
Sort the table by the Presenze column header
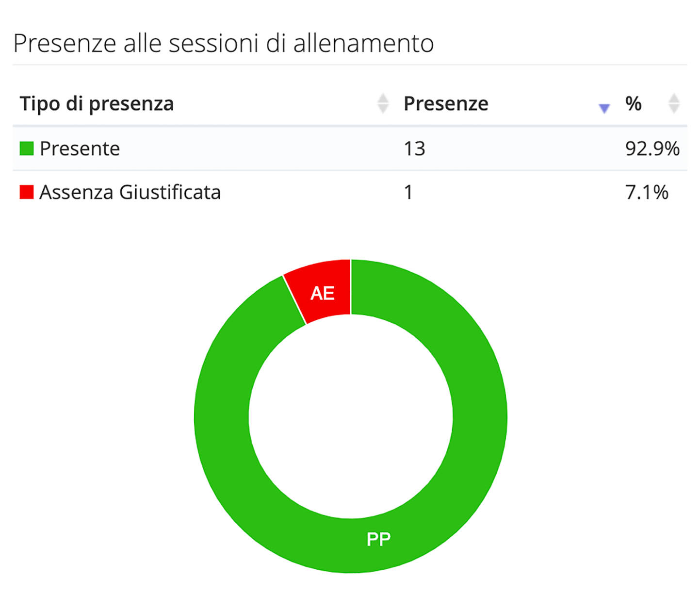pyautogui.click(x=445, y=103)
